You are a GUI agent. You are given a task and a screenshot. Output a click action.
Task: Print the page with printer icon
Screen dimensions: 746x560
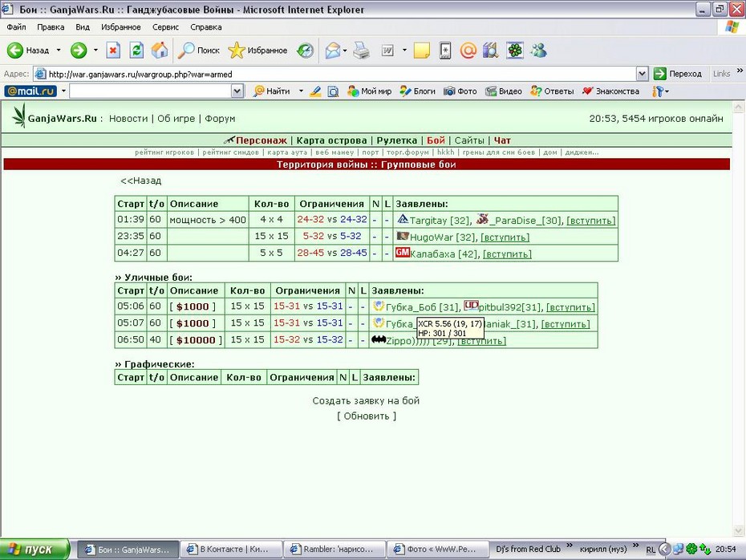coord(362,50)
